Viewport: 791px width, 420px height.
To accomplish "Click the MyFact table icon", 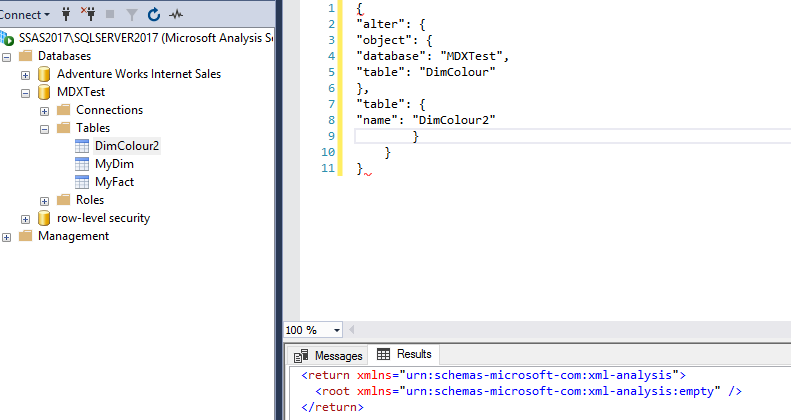I will click(82, 182).
